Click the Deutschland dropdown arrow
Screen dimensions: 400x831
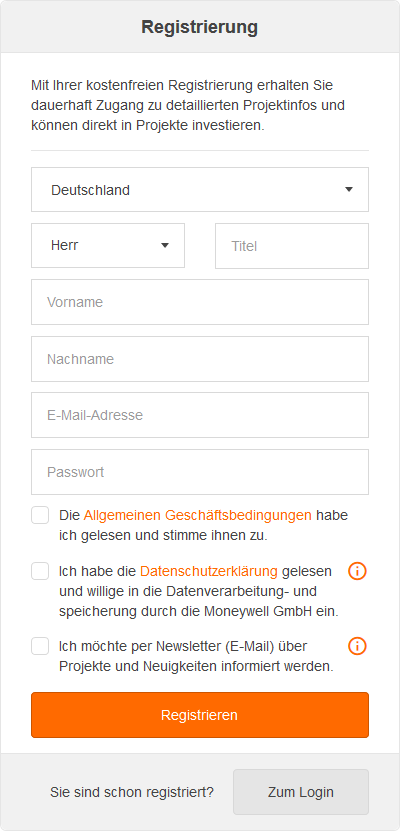click(x=349, y=190)
